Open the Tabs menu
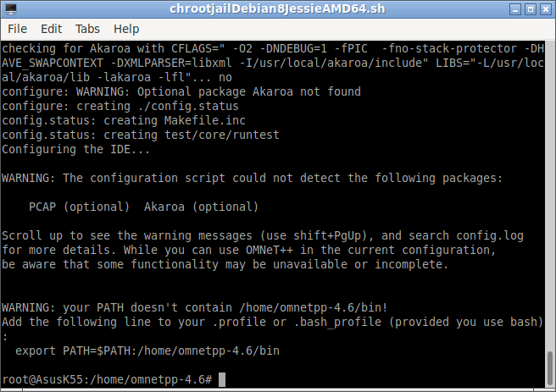 tap(87, 29)
